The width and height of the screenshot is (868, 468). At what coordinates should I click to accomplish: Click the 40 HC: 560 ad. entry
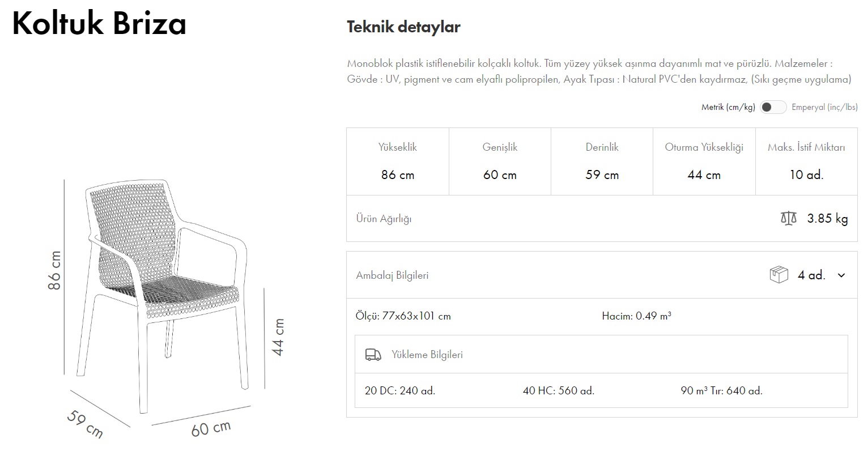(558, 390)
